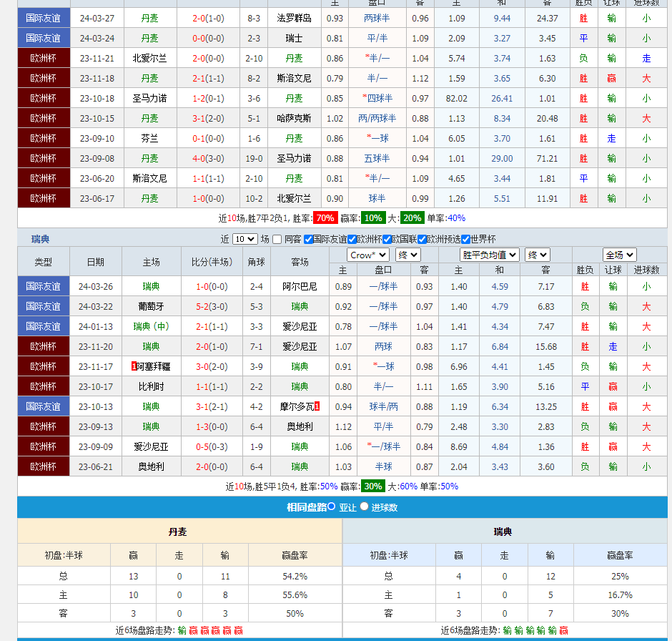The image size is (672, 641).
Task: Click the red card badge beside 摩尔多瓦
Action: click(x=317, y=406)
